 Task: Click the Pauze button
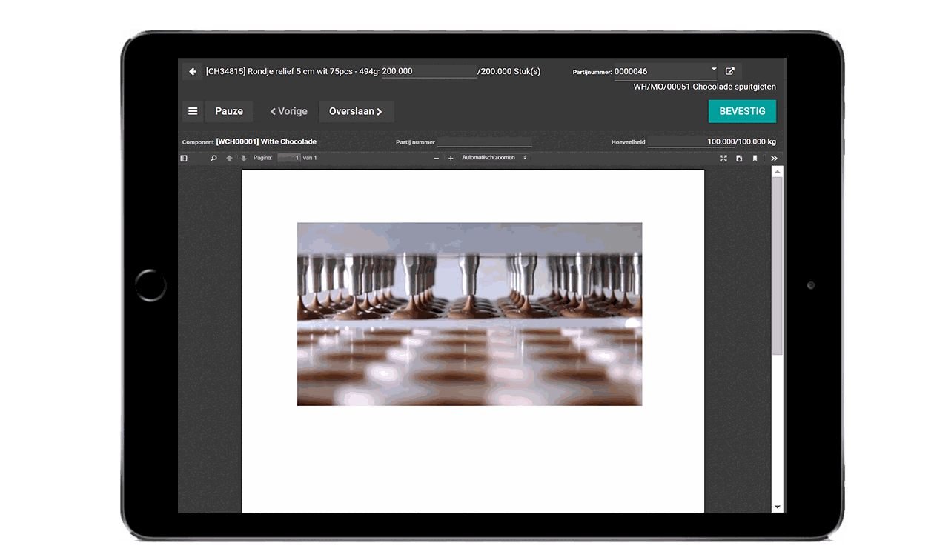229,111
